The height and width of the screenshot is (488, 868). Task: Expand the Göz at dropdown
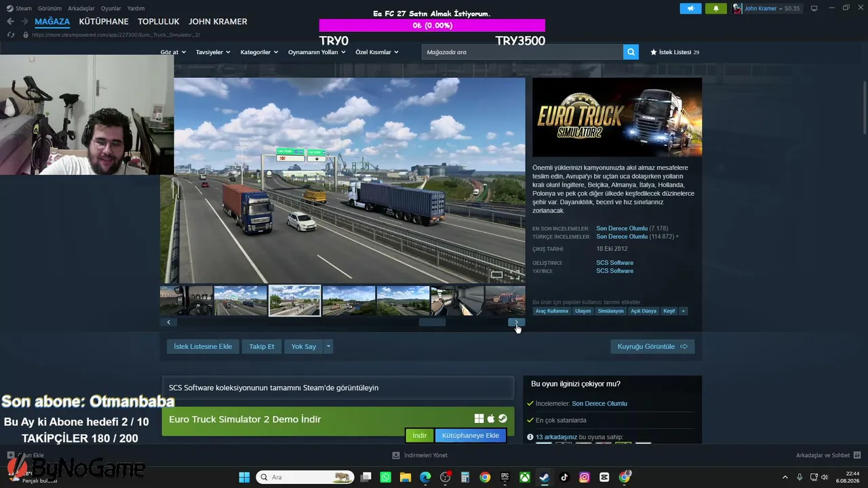[173, 52]
